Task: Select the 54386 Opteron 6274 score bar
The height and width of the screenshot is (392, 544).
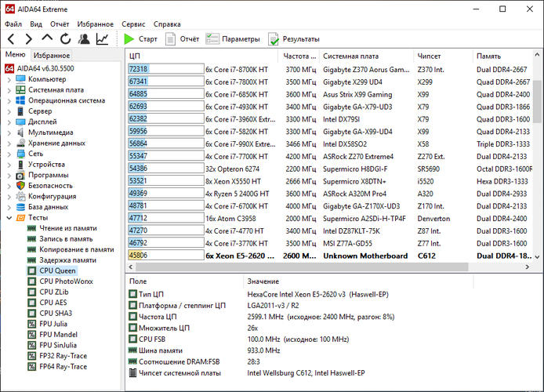Action: point(166,169)
